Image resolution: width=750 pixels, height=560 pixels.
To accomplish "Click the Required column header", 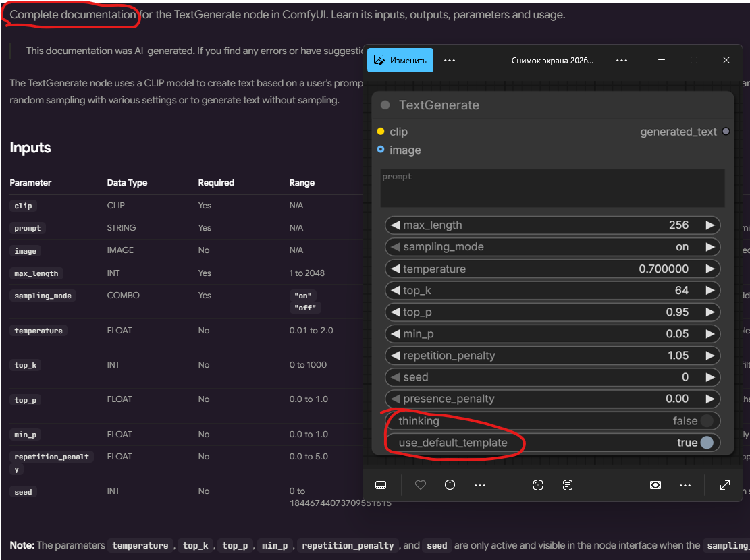I will tap(216, 183).
